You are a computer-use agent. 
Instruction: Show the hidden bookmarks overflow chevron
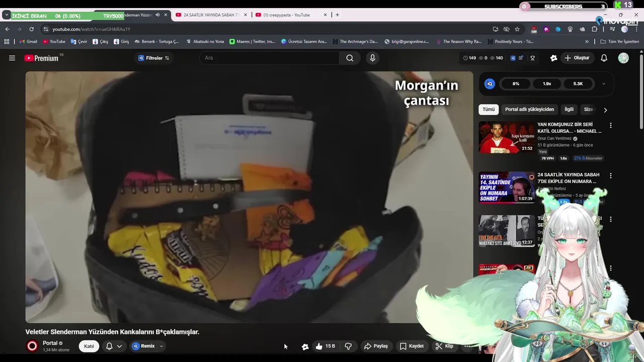[587, 42]
